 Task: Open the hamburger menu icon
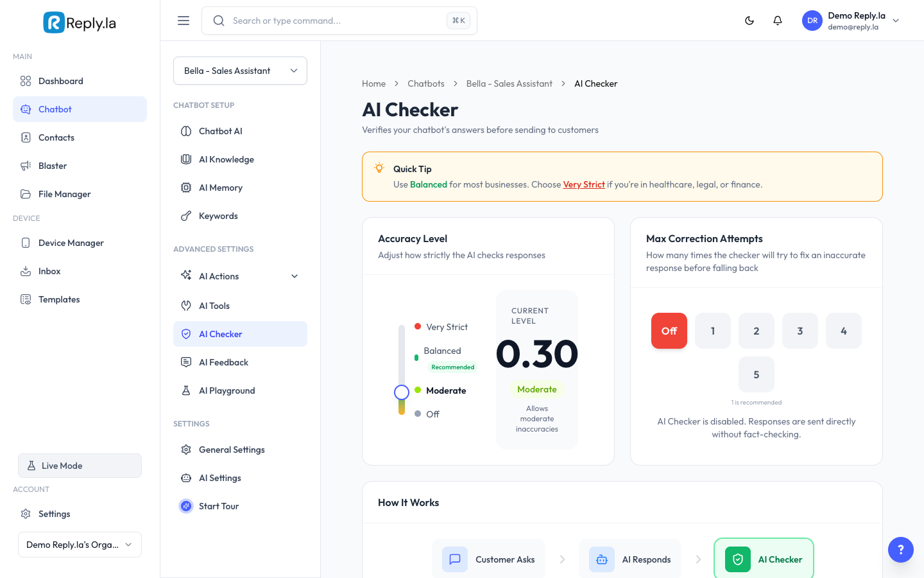(184, 21)
